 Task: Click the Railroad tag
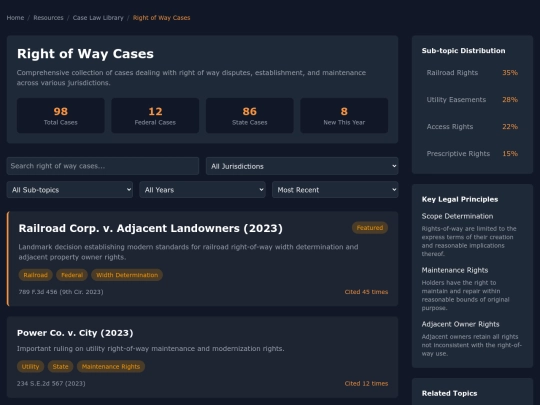click(35, 275)
